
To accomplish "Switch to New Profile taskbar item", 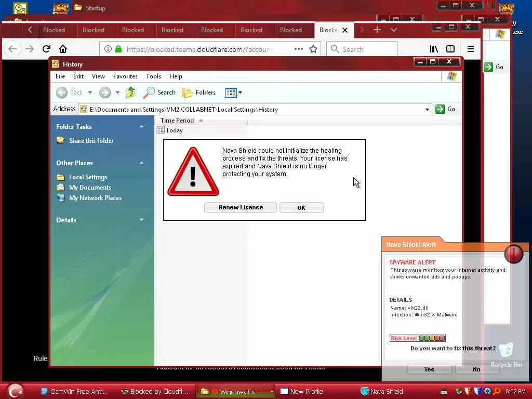I will pos(302,392).
